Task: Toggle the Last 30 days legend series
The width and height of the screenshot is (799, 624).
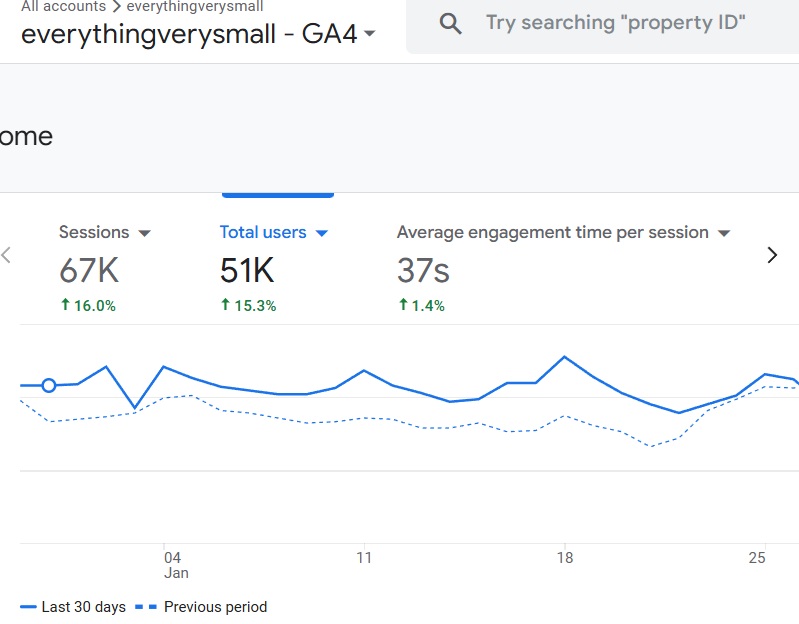Action: pyautogui.click(x=73, y=607)
